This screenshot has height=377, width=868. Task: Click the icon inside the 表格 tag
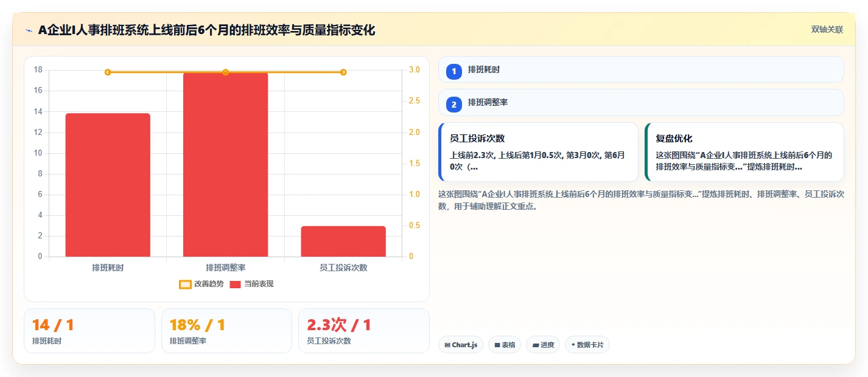point(497,345)
